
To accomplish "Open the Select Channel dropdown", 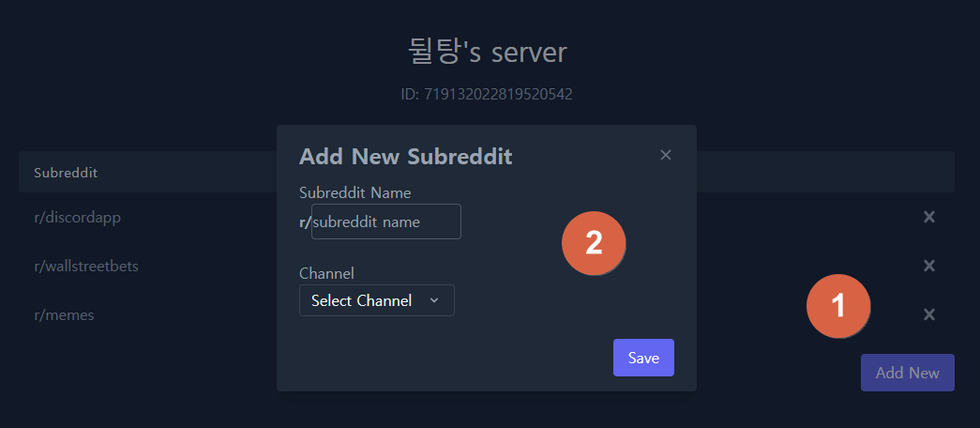I will click(377, 300).
